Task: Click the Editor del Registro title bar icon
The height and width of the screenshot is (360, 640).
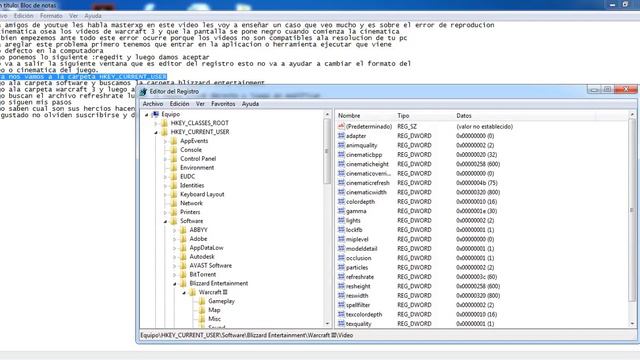Action: [143, 92]
